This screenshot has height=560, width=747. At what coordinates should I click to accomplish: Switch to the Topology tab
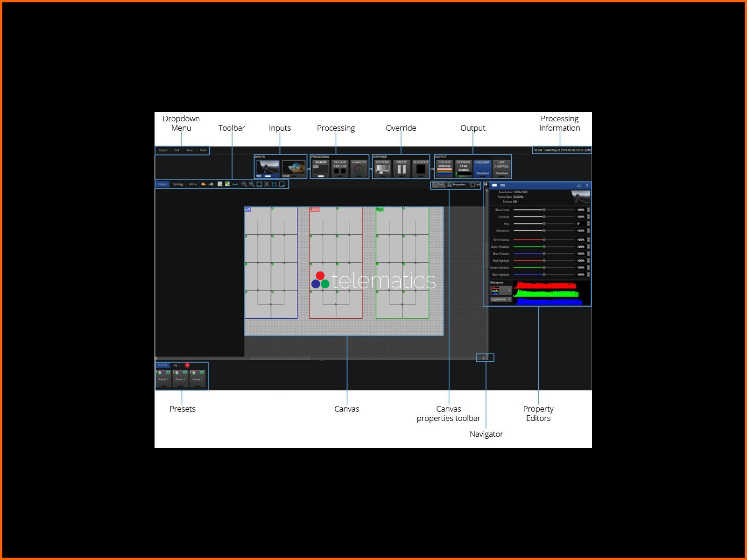point(177,184)
